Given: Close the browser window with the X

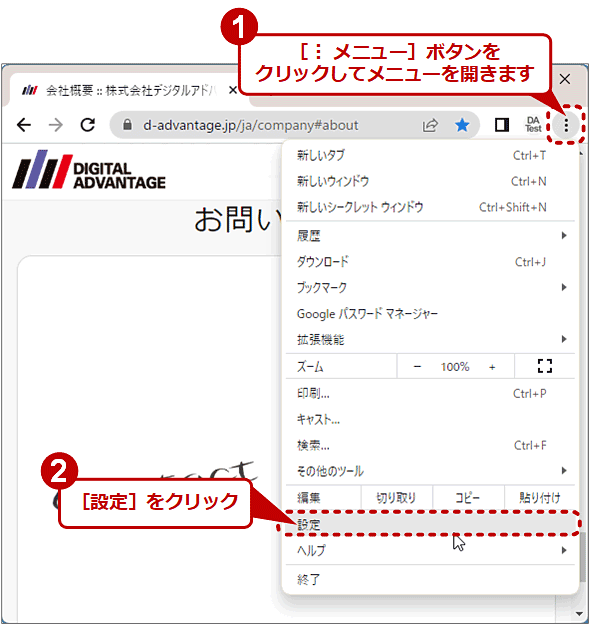Looking at the screenshot, I should click(565, 79).
